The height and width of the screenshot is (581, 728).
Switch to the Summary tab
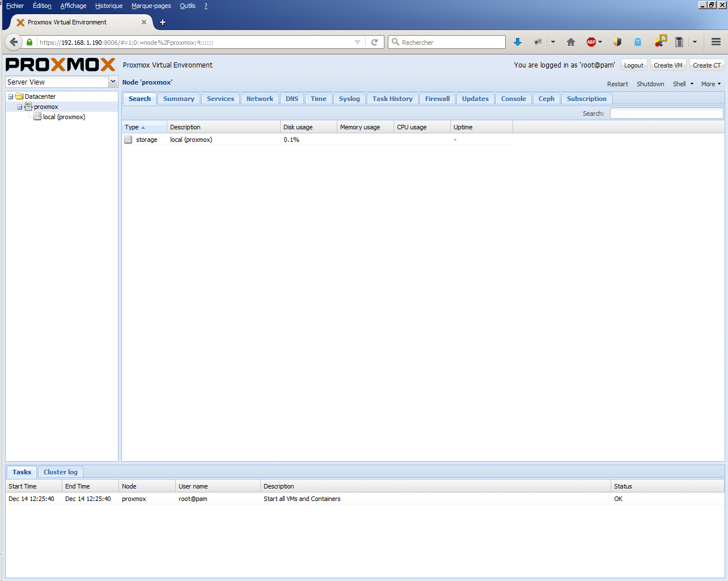point(179,99)
